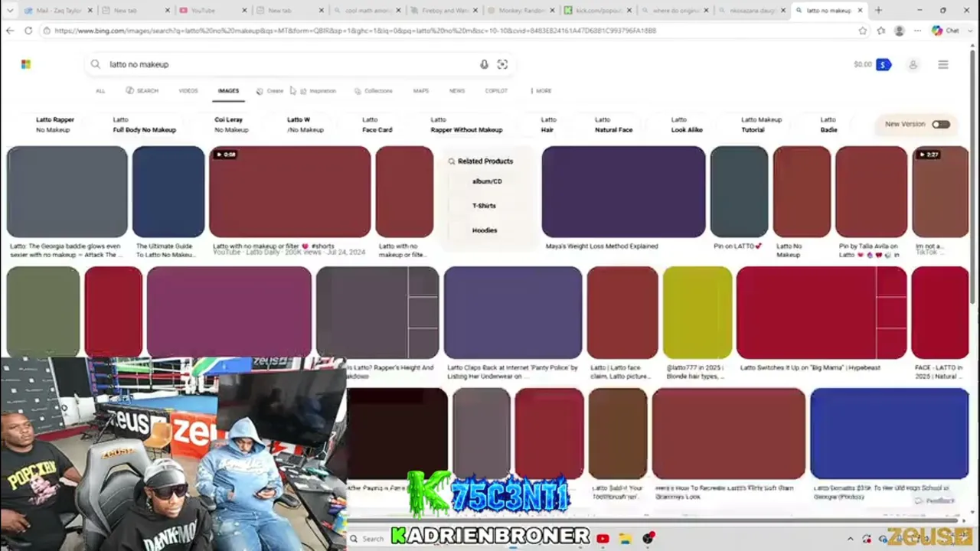Open the Latto Claps Back thumbnail
Screen dimensions: 980x551
pos(513,312)
